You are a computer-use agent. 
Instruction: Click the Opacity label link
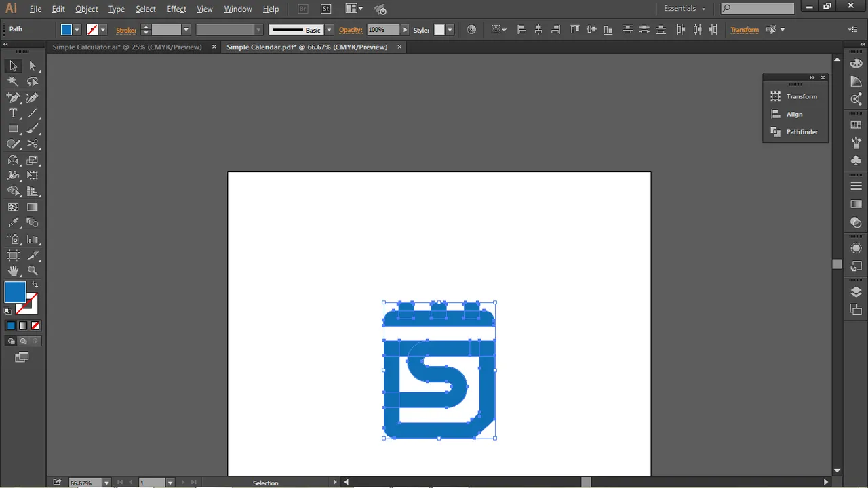point(351,30)
